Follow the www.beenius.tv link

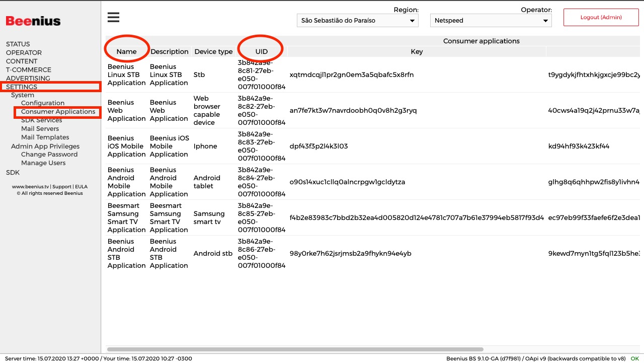pos(30,187)
